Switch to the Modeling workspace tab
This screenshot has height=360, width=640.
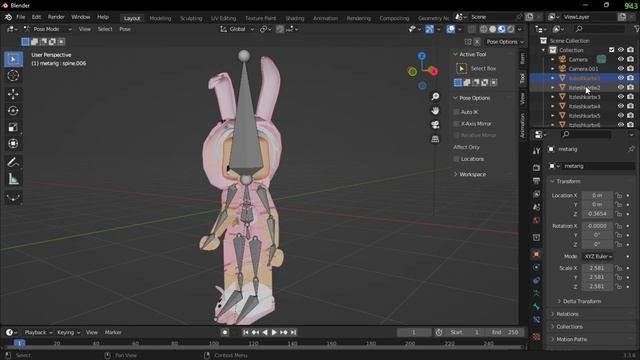coord(160,18)
